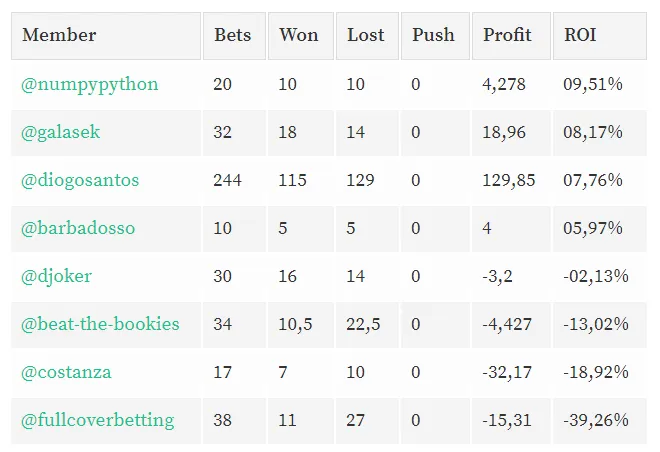
Task: Go to the @djoker profile link
Action: click(x=56, y=277)
